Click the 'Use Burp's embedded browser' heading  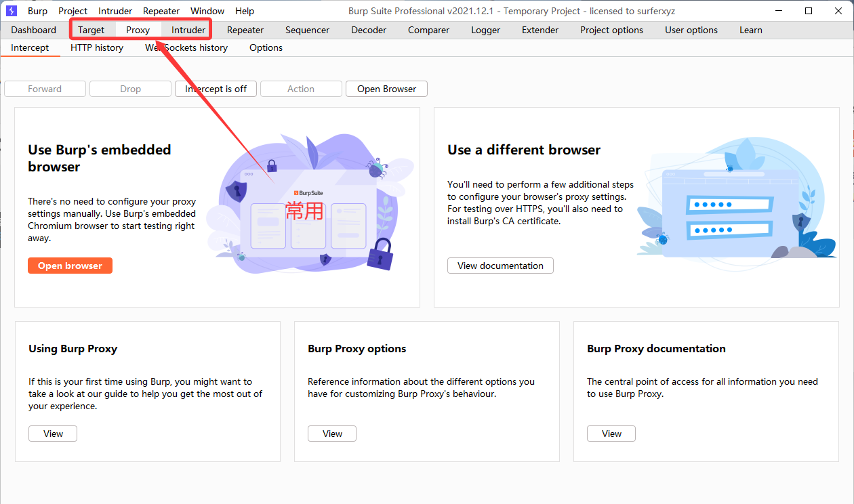pyautogui.click(x=100, y=159)
